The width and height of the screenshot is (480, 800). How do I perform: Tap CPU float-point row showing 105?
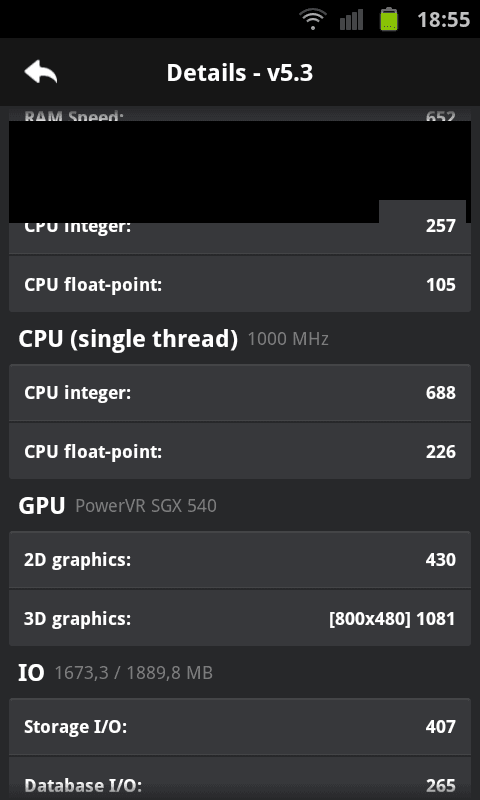tap(240, 284)
